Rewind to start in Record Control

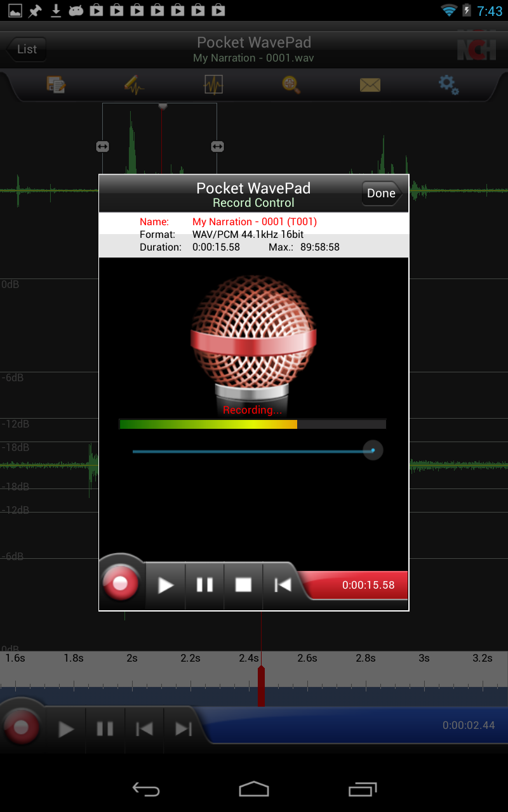pyautogui.click(x=282, y=585)
